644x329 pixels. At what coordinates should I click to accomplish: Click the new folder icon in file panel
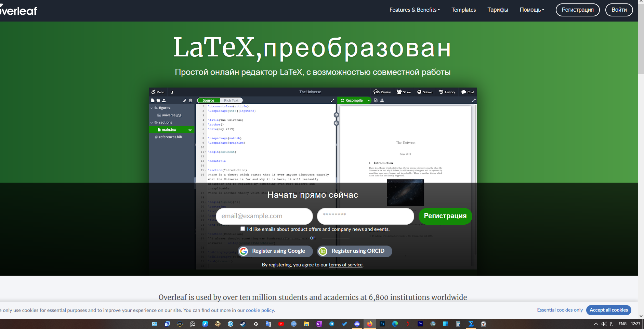[x=158, y=101]
